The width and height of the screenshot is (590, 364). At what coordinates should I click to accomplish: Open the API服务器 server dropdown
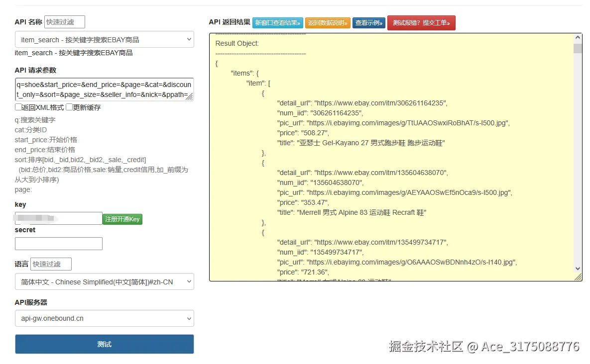(104, 318)
